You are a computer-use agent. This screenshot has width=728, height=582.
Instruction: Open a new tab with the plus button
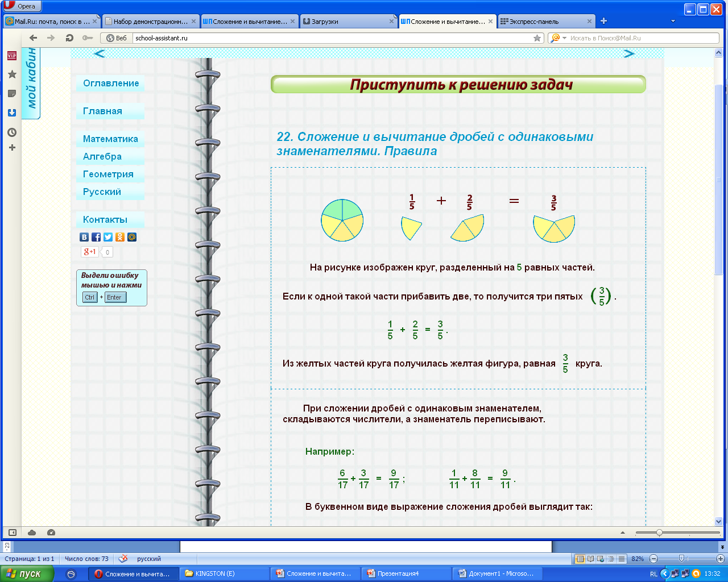pyautogui.click(x=603, y=21)
